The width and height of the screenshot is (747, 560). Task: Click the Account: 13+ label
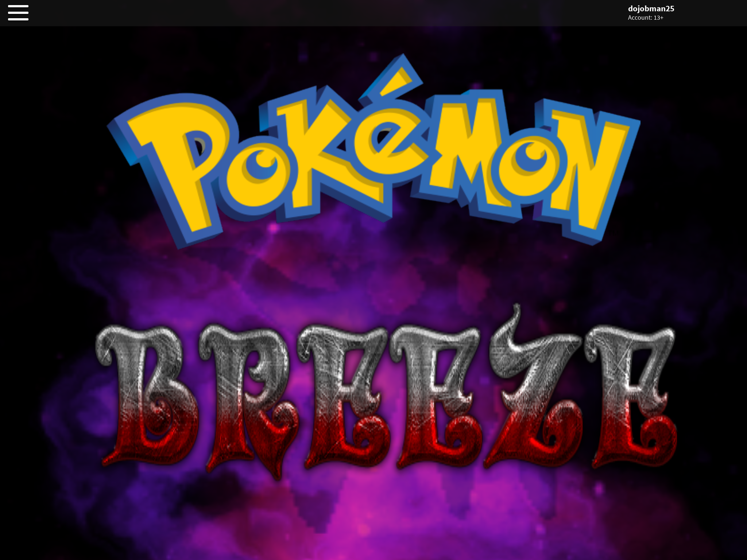[x=645, y=18]
